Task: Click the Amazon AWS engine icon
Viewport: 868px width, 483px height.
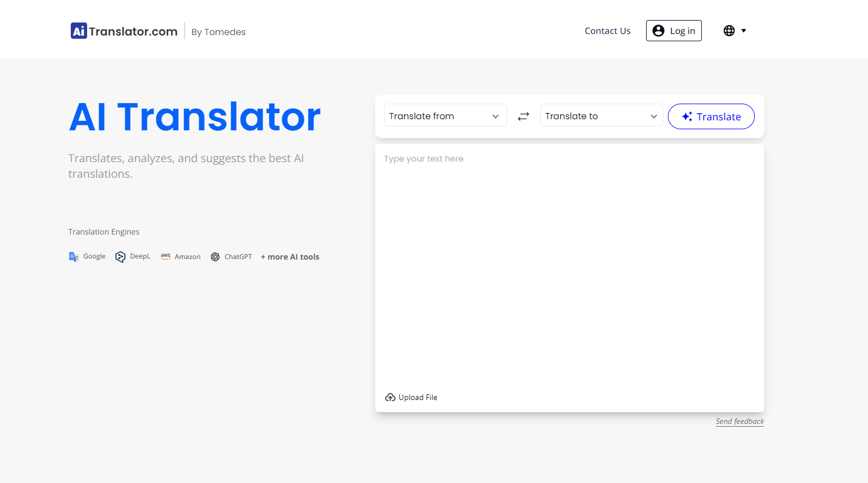Action: click(166, 256)
